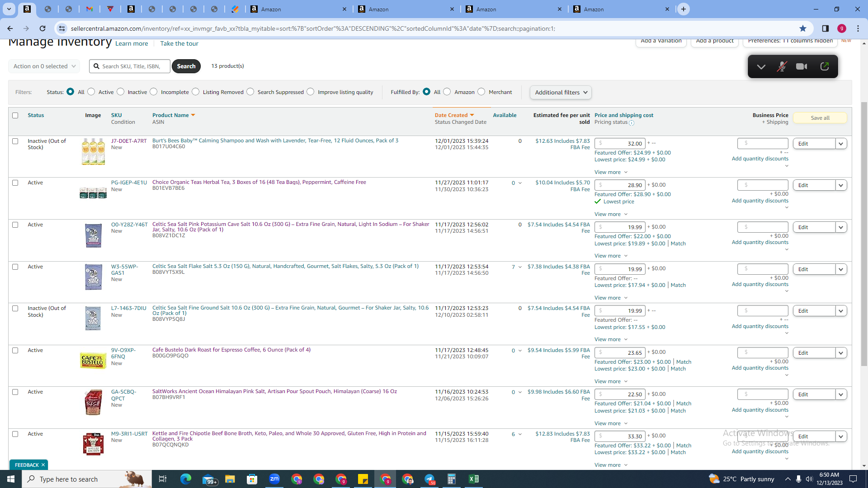Click the Search SKU, Title, ISBN field

point(130,66)
